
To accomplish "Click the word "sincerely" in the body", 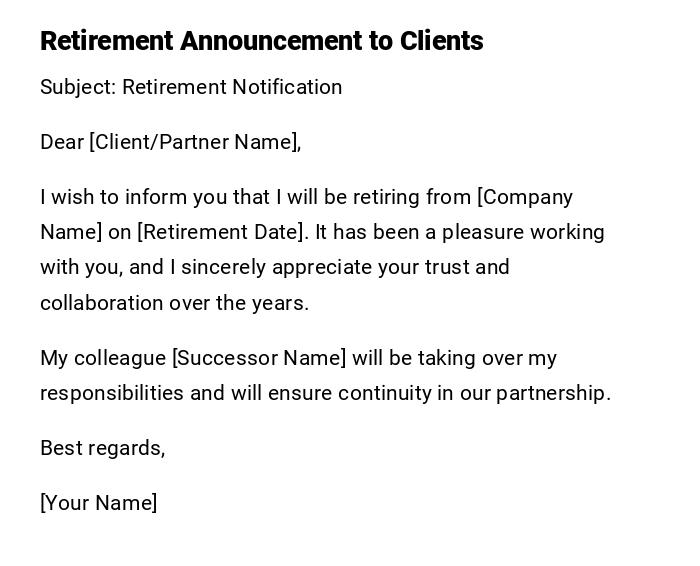I will click(x=224, y=267).
